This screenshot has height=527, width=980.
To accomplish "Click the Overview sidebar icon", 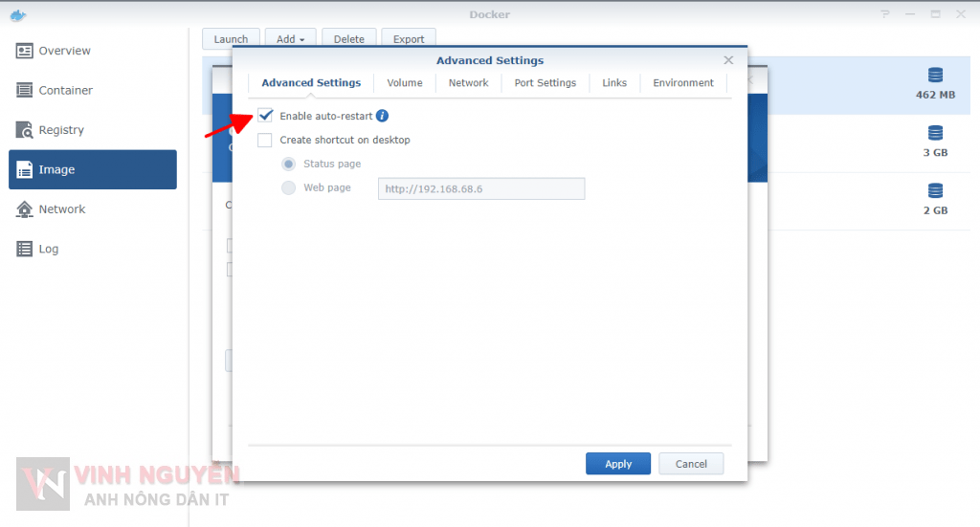I will [x=24, y=51].
